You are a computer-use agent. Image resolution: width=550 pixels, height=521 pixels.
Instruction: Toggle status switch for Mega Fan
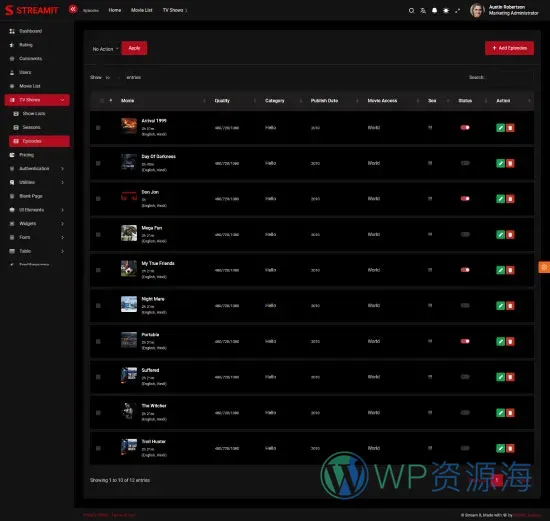(465, 234)
